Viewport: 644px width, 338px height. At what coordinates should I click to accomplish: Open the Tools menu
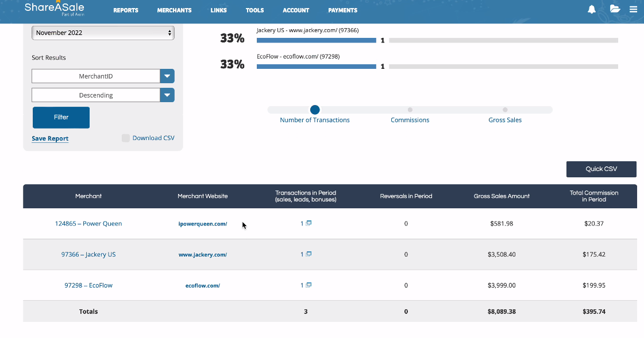(x=254, y=10)
